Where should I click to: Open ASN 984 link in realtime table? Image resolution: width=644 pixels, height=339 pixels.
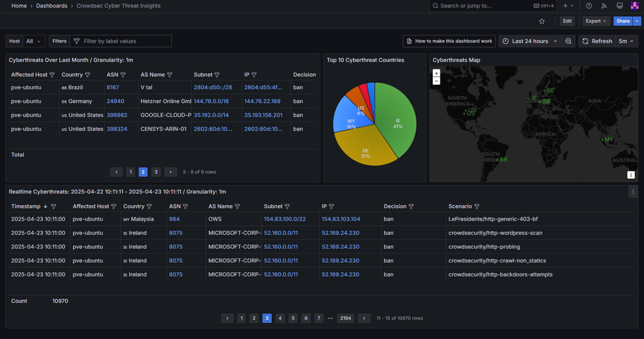tap(174, 219)
